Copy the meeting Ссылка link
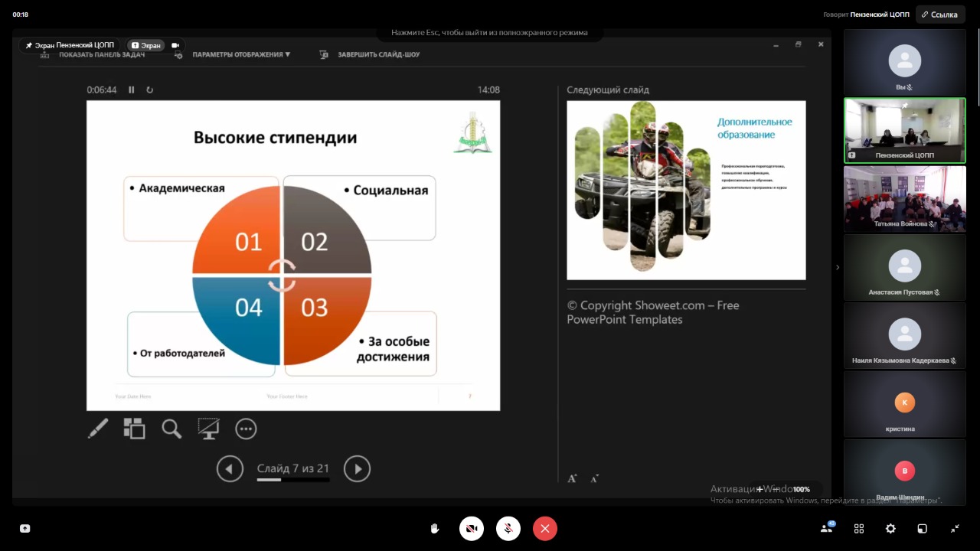The width and height of the screenshot is (980, 551). [x=940, y=15]
